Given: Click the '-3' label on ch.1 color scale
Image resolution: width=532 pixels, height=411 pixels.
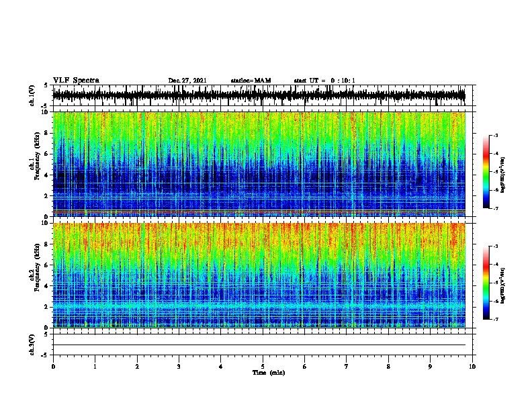Looking at the screenshot, I should click(x=495, y=135).
